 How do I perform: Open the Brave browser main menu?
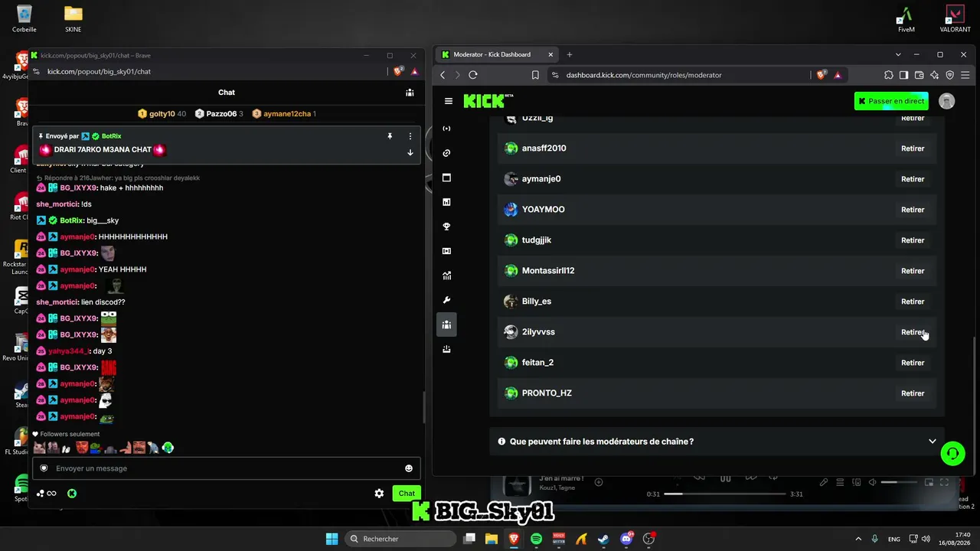966,75
